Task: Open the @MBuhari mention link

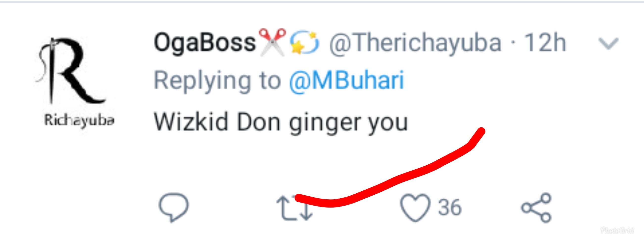Action: [x=347, y=81]
